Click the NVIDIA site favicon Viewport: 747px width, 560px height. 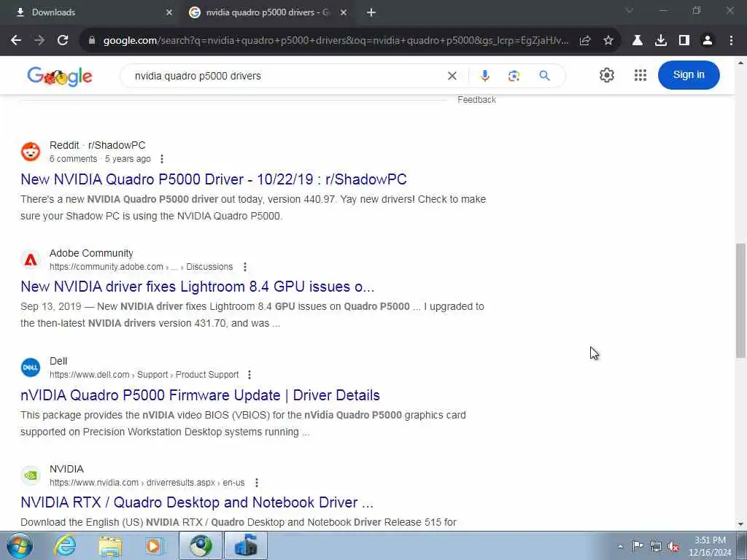31,475
